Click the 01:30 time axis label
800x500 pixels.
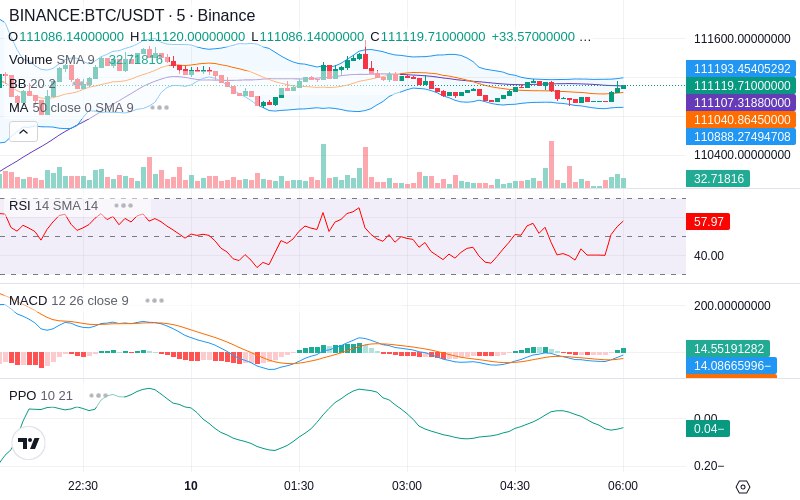pos(299,486)
